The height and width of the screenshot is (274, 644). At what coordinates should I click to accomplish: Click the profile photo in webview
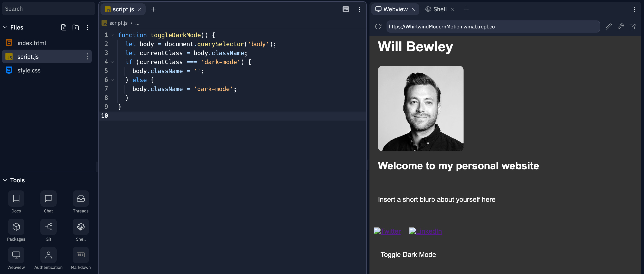(421, 109)
